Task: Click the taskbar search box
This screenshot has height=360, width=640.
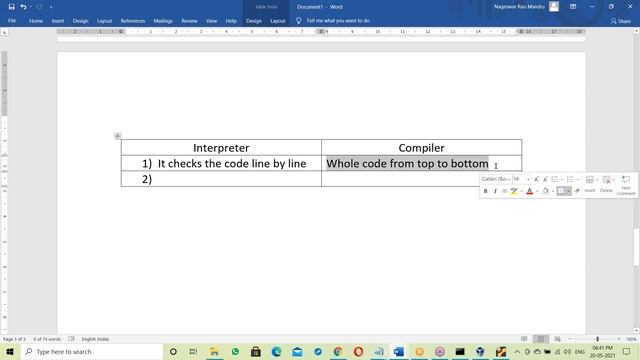Action: click(x=91, y=351)
